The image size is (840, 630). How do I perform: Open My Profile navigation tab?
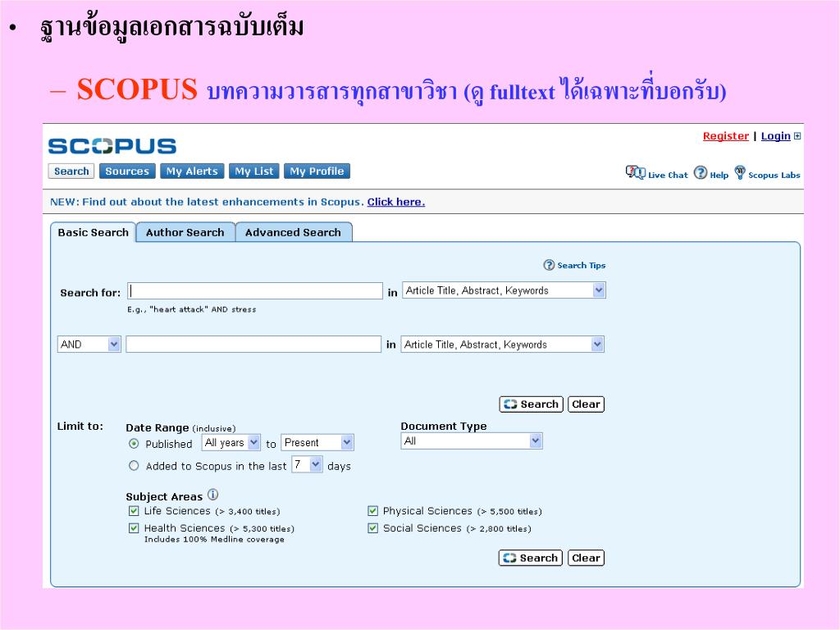click(317, 171)
